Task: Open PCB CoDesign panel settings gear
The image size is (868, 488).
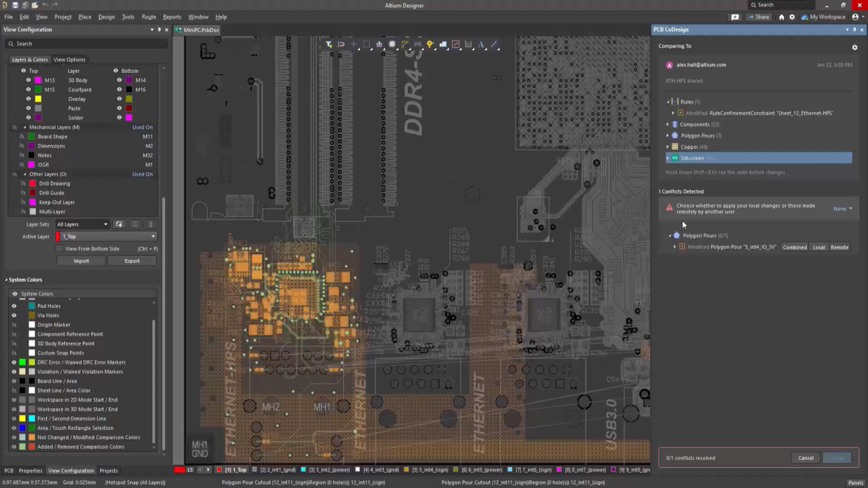Action: coord(855,47)
